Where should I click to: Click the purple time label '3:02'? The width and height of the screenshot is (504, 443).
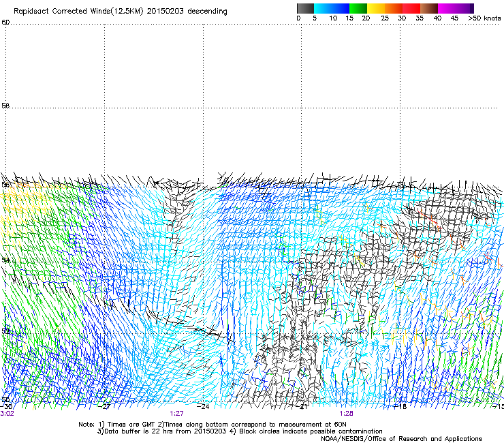click(x=7, y=414)
